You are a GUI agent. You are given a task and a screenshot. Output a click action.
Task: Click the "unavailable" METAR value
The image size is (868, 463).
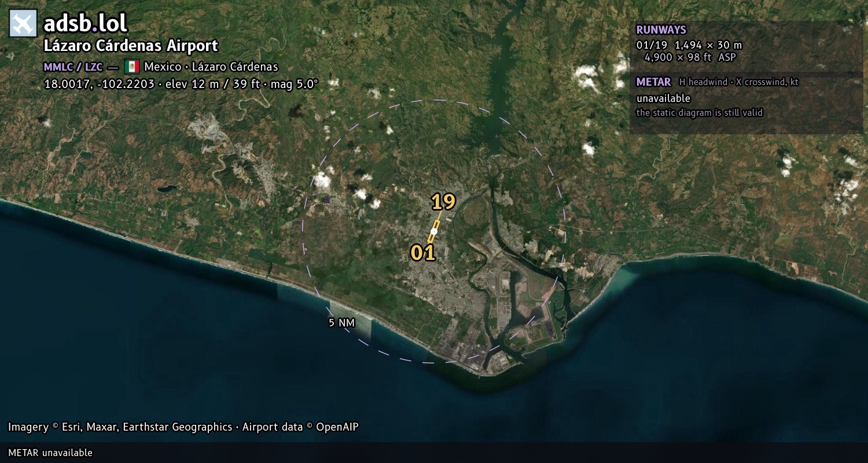663,99
